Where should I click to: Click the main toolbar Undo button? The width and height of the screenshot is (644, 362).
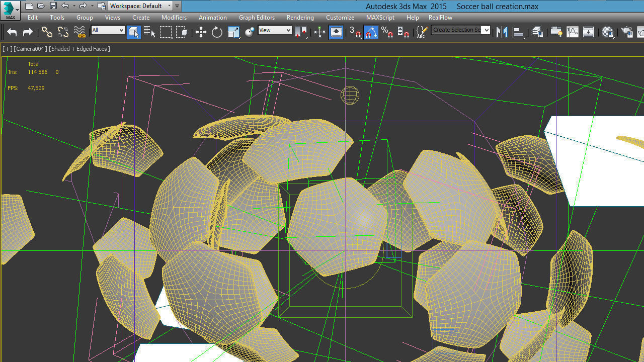[12, 32]
